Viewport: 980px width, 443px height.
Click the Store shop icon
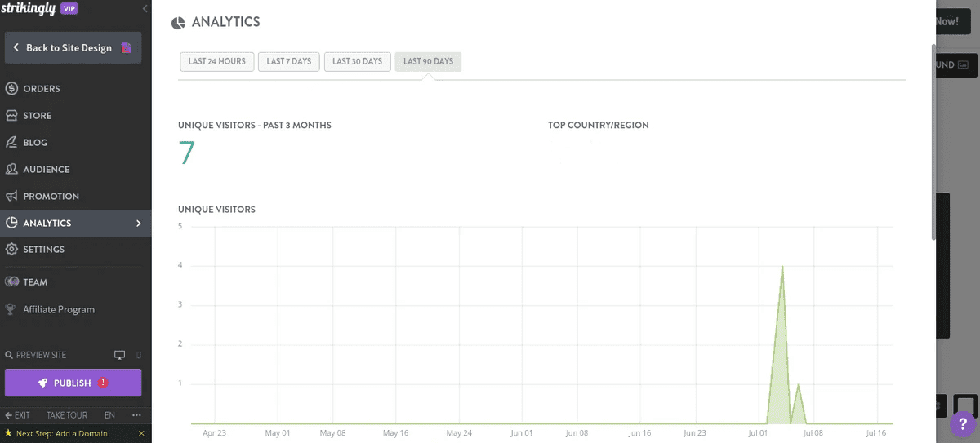(x=11, y=115)
